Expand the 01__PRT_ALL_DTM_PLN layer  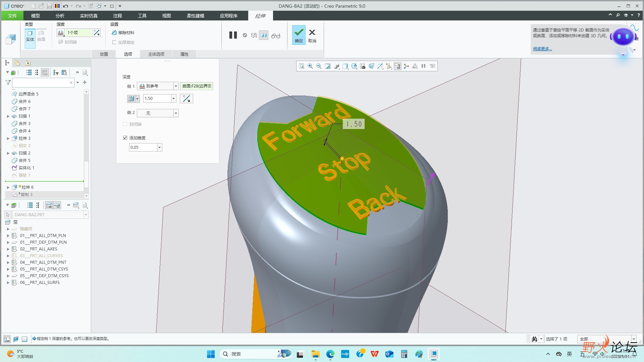[8, 236]
